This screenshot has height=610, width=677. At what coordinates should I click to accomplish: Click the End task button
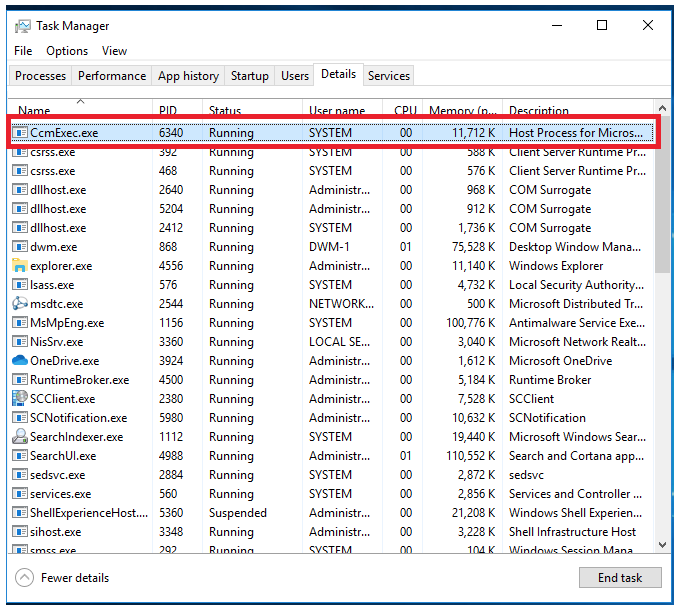tap(620, 578)
